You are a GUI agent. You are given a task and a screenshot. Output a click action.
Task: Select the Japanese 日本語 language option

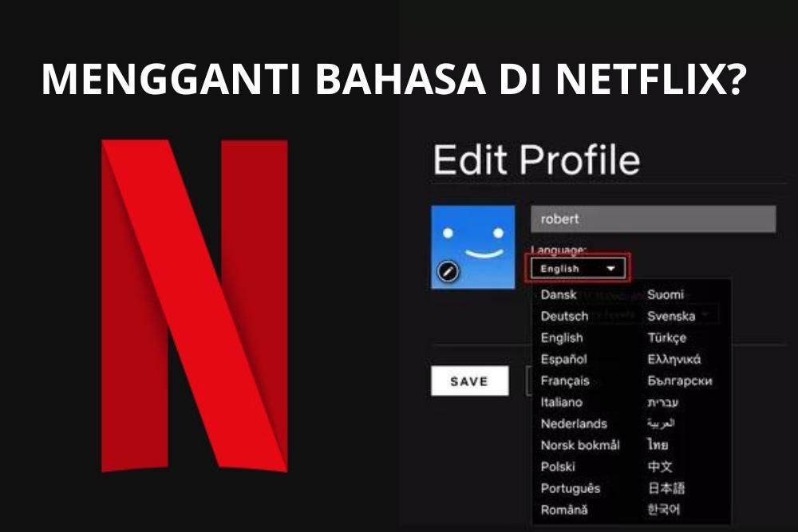666,488
